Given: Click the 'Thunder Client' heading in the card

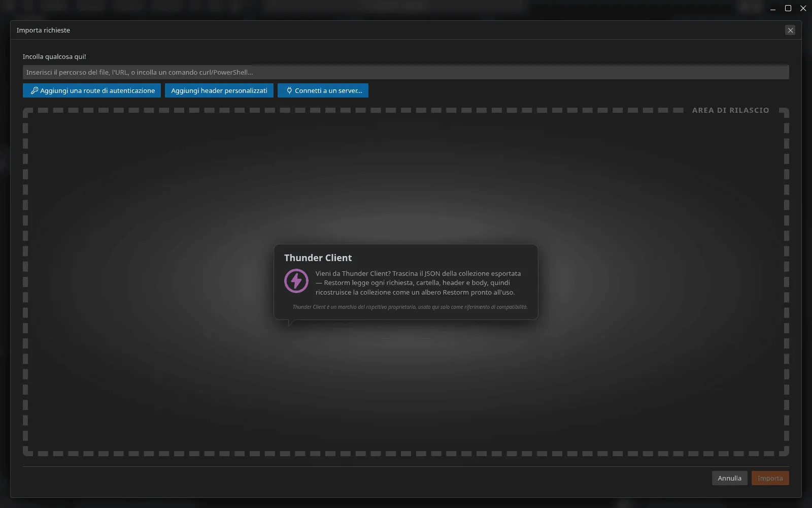Looking at the screenshot, I should click(x=318, y=258).
